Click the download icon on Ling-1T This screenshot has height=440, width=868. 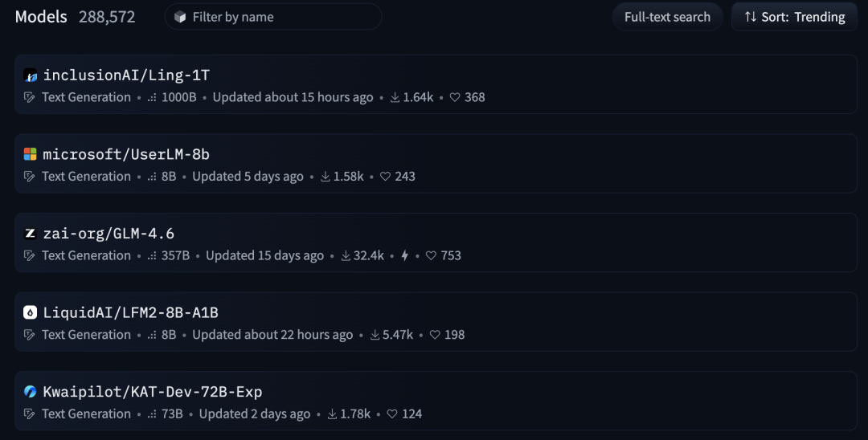coord(395,98)
